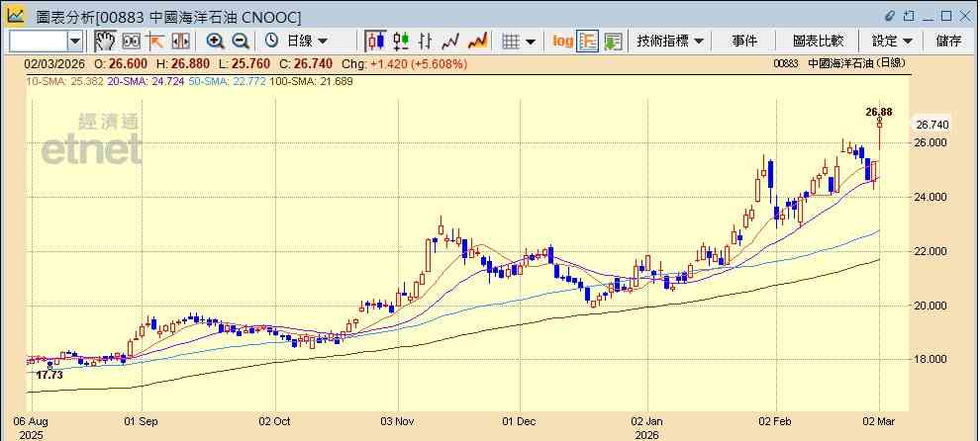Click the clock period icon
Image resolution: width=980 pixels, height=441 pixels.
(x=271, y=42)
